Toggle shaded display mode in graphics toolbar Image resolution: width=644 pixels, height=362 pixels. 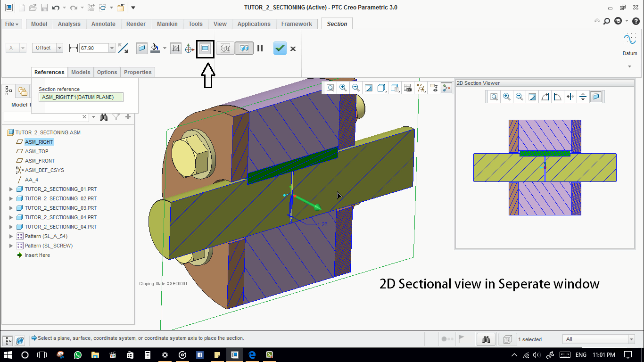click(381, 88)
